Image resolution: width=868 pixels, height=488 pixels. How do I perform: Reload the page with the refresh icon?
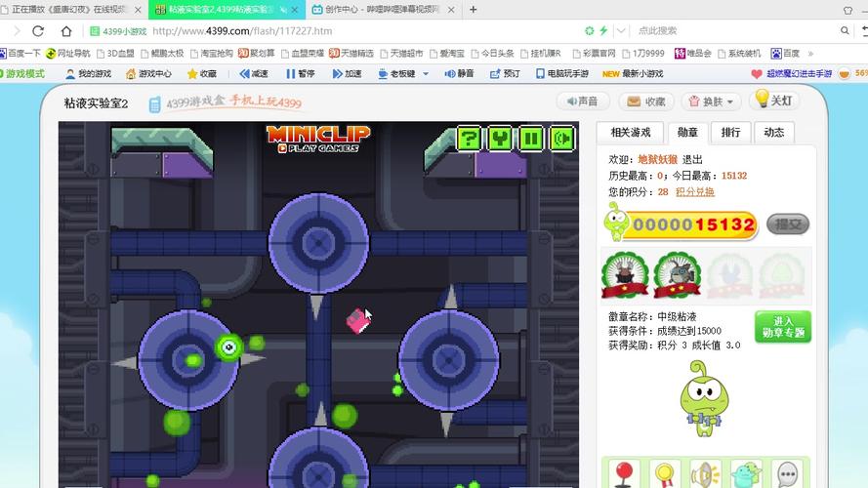[38, 31]
